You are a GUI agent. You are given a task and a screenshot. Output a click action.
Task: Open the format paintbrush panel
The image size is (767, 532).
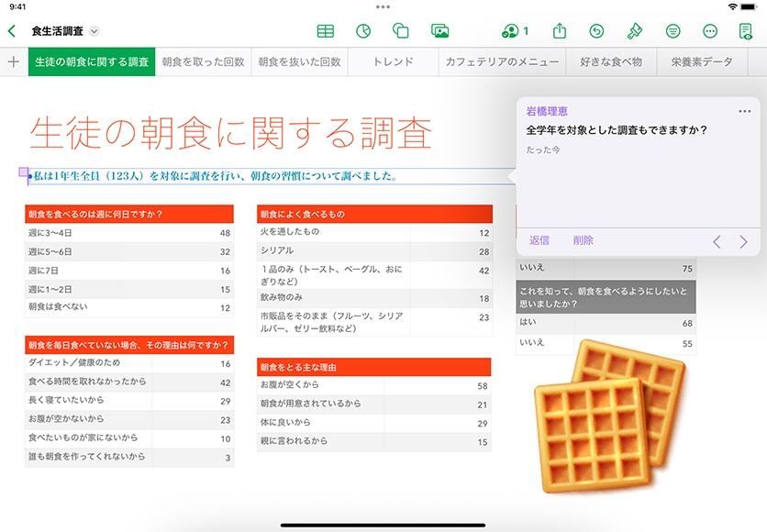(634, 31)
